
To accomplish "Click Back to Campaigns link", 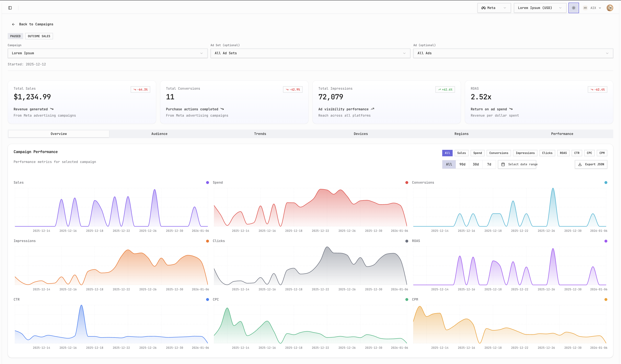I will (36, 24).
